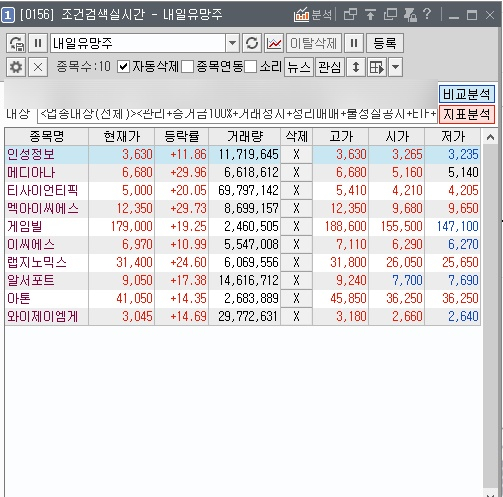
Task: Open the 분석 chart analysis icon
Action: tap(312, 15)
